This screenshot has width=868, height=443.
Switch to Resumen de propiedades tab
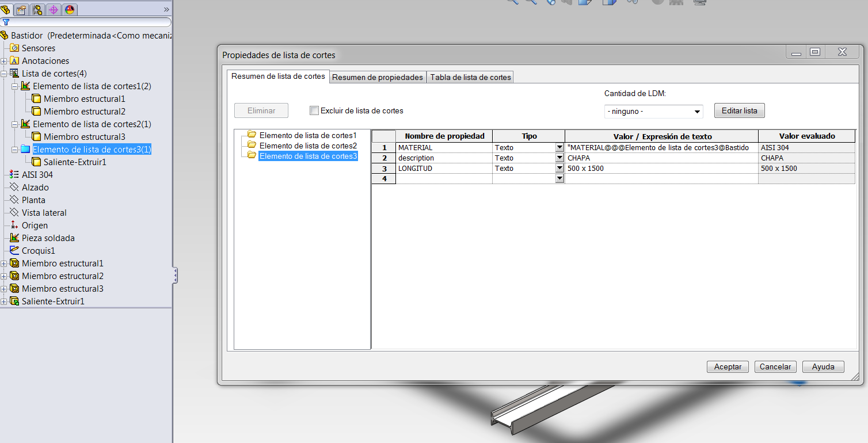point(378,77)
